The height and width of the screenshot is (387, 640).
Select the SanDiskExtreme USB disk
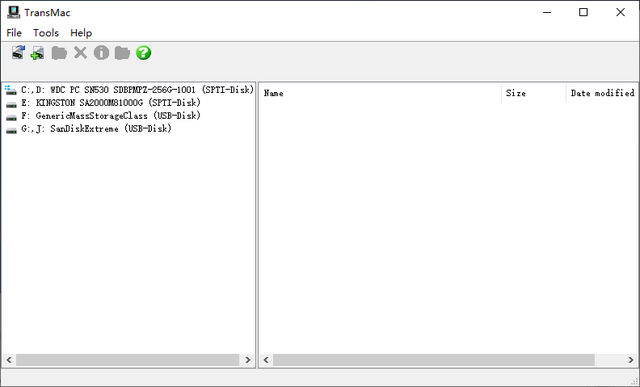[x=88, y=129]
